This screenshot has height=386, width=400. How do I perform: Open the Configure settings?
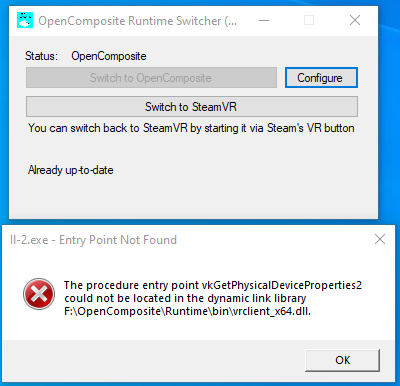tap(321, 78)
